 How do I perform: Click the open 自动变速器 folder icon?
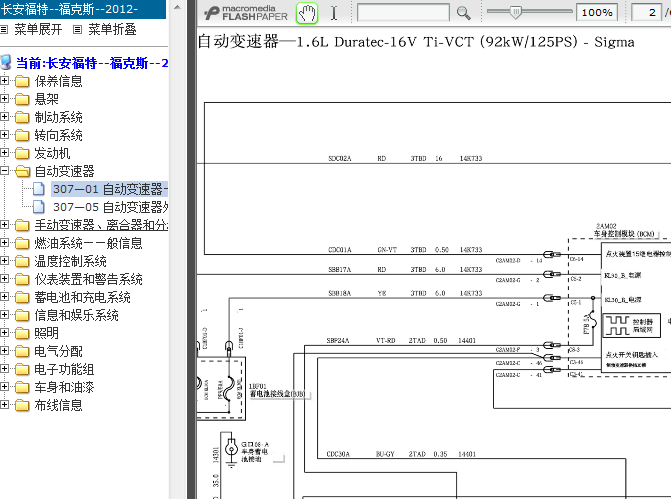pyautogui.click(x=22, y=171)
